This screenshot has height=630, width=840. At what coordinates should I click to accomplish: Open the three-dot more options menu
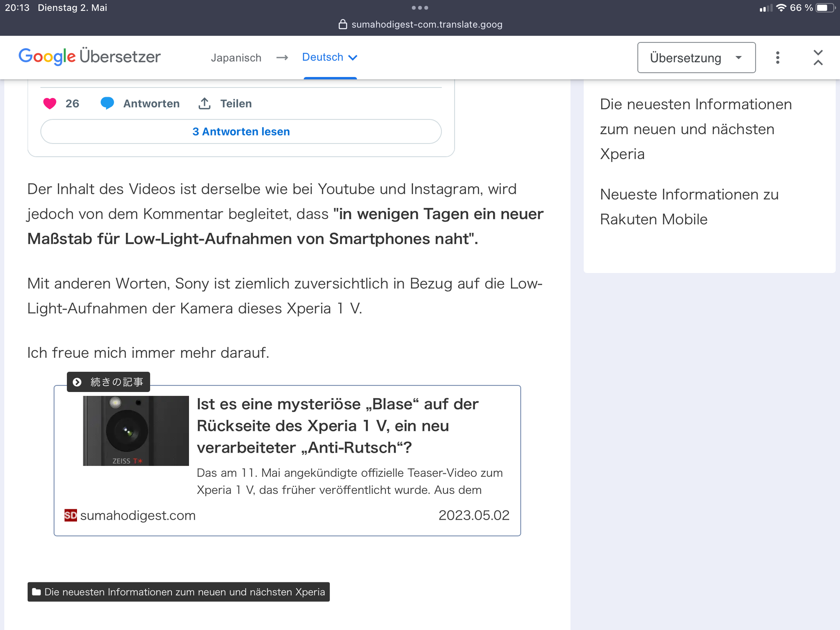point(777,58)
